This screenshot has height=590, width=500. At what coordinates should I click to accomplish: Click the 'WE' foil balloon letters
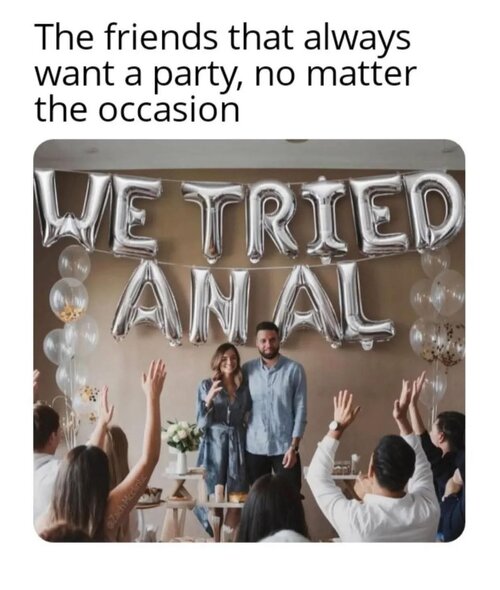pos(96,213)
